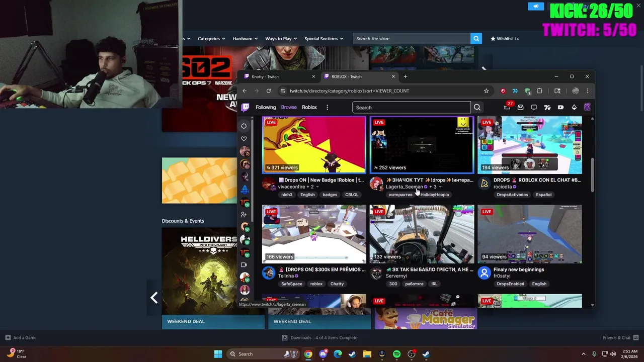Image resolution: width=644 pixels, height=362 pixels.
Task: Click the heart followed channels sidebar icon
Action: coord(244,139)
